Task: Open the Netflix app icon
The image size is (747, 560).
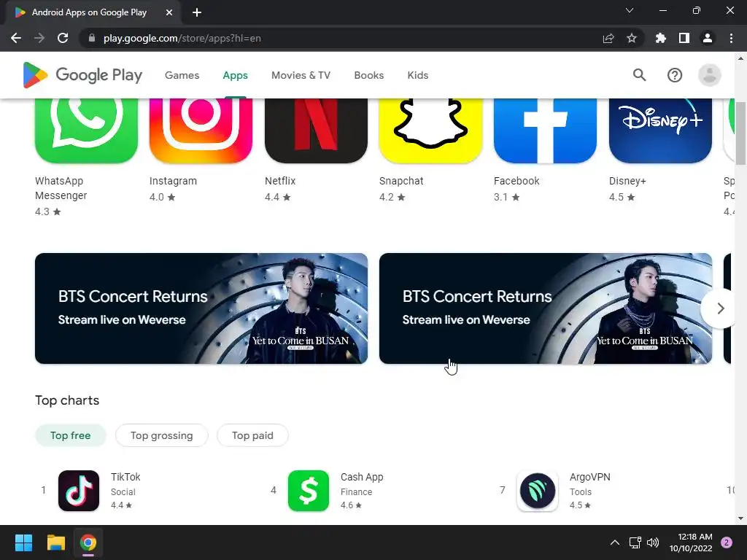Action: coord(316,131)
